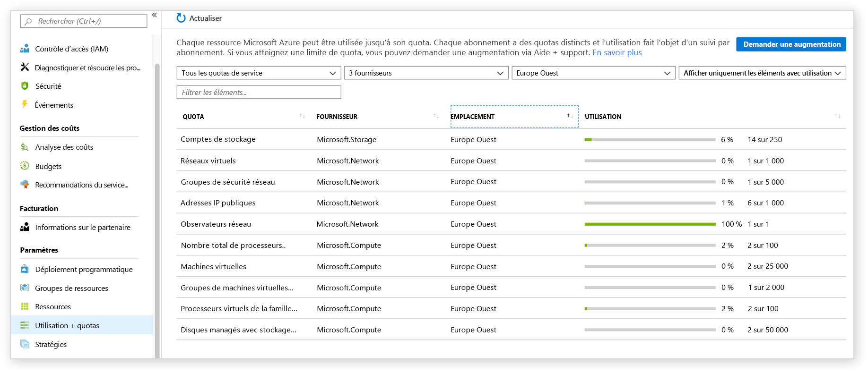Click the Utilisation + quotas icon

[x=25, y=325]
